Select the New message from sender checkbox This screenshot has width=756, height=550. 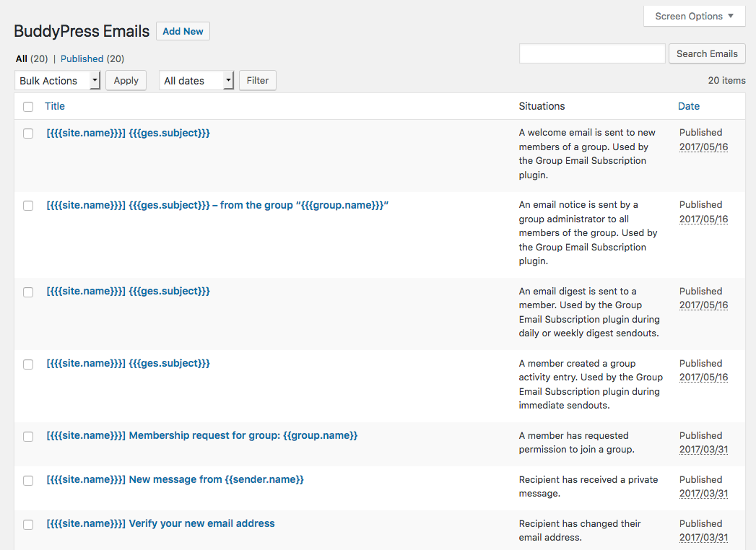[x=28, y=481]
